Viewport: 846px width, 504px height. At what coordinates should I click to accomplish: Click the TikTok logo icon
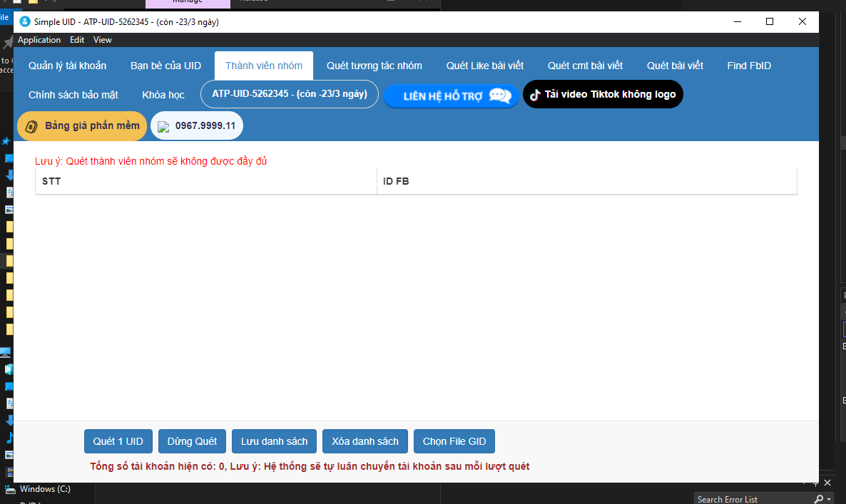tap(535, 95)
